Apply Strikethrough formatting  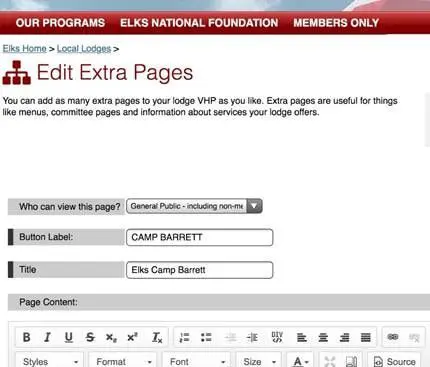pos(90,337)
